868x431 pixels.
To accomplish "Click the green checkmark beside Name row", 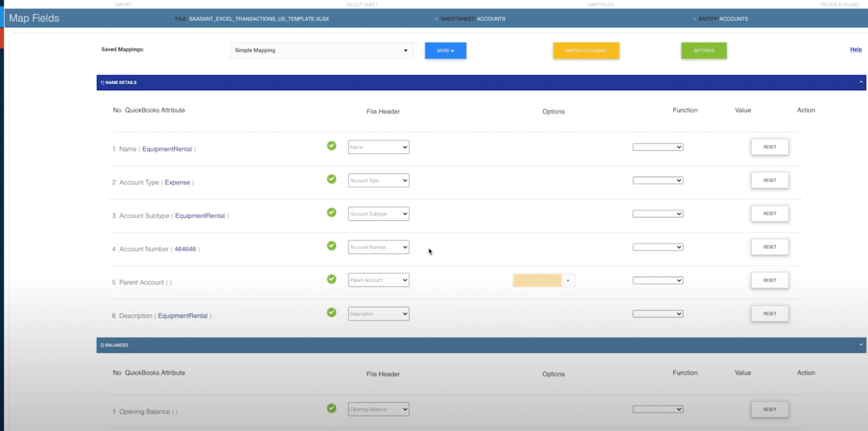I will 331,146.
